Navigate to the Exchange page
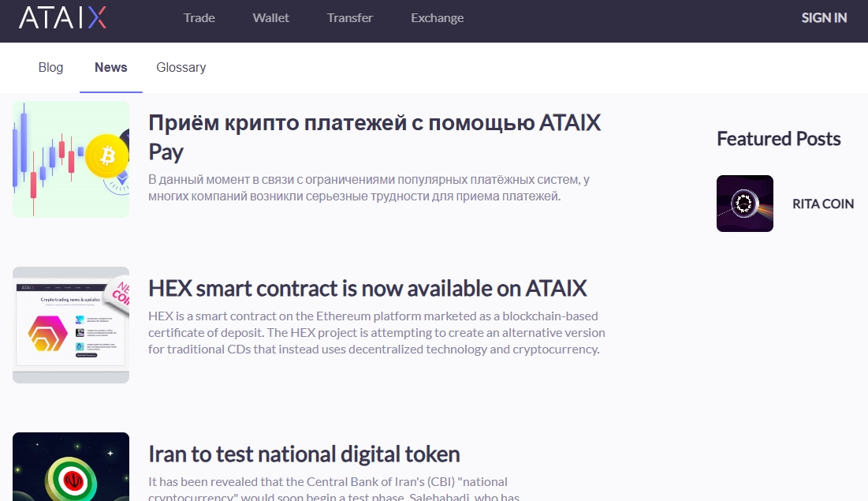 click(438, 17)
